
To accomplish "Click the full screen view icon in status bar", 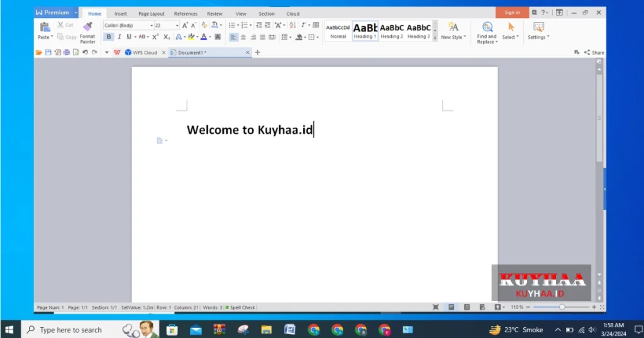I will [x=436, y=307].
